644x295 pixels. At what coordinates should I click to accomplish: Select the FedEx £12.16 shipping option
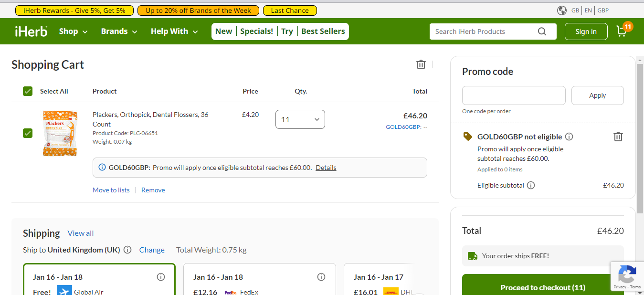260,280
